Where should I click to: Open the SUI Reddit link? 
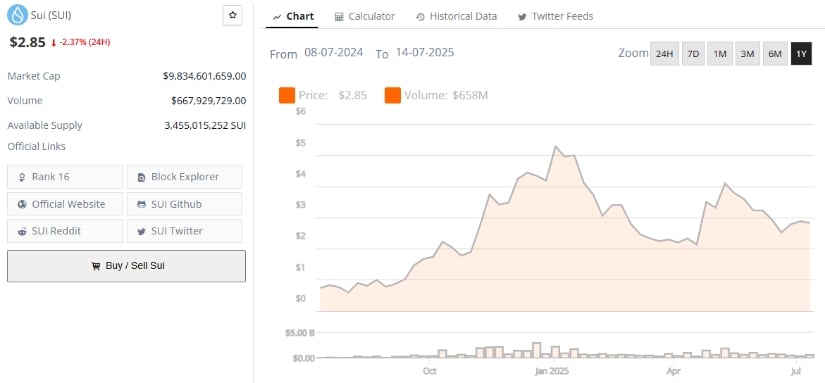coord(65,231)
